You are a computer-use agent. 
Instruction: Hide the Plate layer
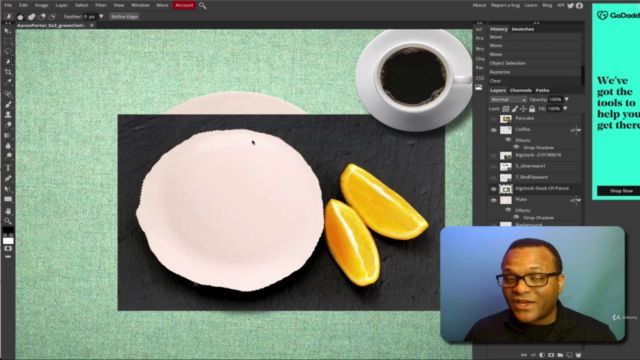click(x=493, y=200)
